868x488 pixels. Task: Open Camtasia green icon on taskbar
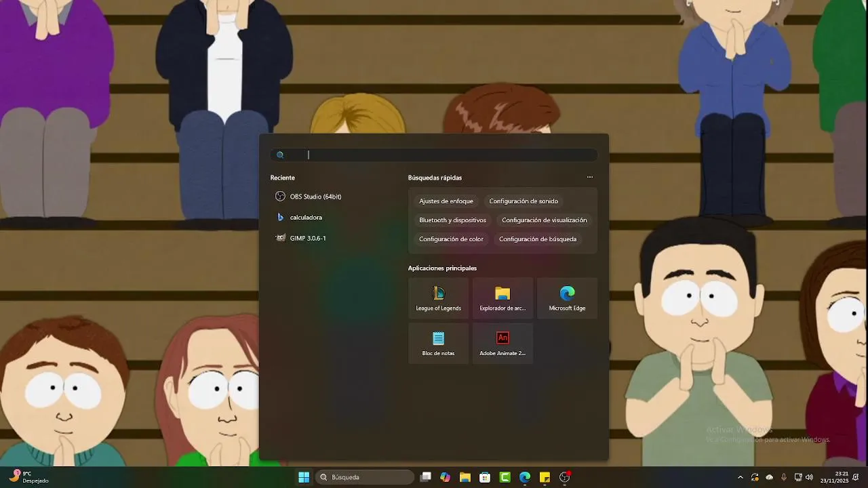505,477
